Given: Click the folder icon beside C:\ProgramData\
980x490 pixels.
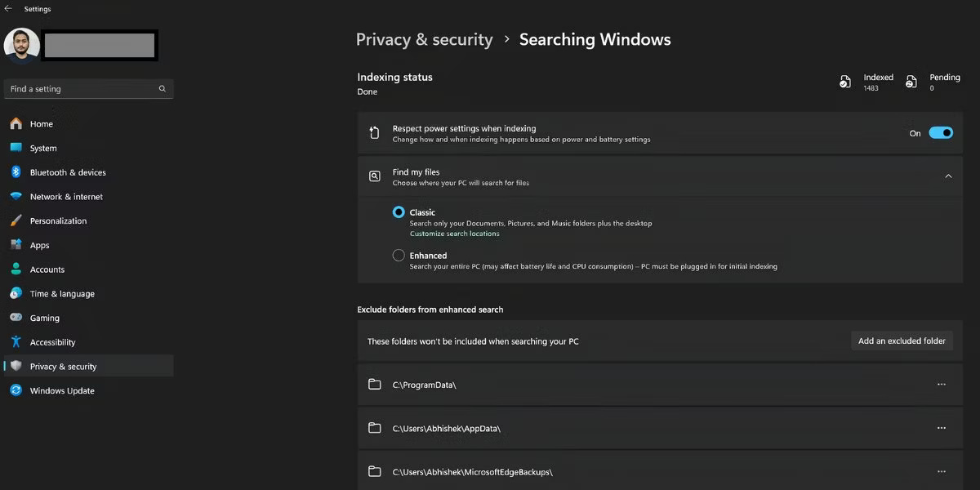Looking at the screenshot, I should coord(375,384).
